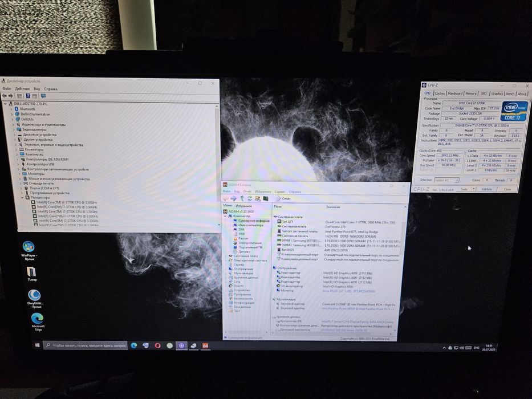532x399 pixels.
Task: Click red Opera icon in taskbar
Action: [158, 345]
